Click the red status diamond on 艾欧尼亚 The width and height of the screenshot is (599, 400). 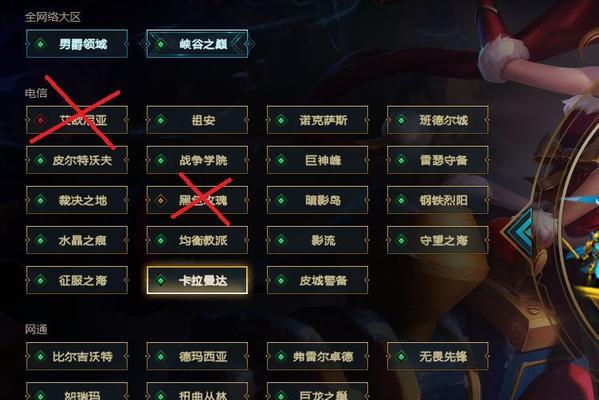pyautogui.click(x=40, y=120)
